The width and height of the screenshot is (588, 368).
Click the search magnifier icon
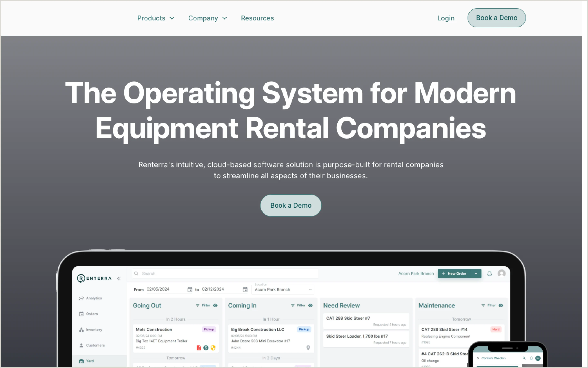click(x=136, y=274)
